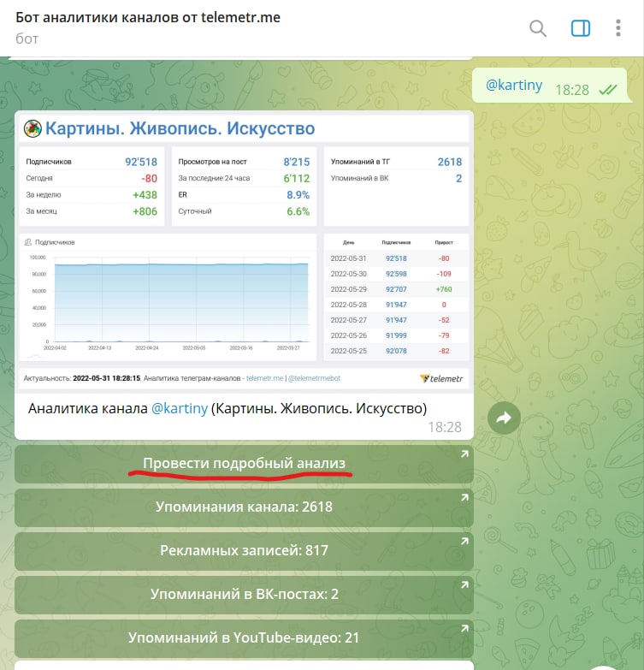Viewport: 644px width, 670px height.
Task: Click the За неделю value +438
Action: [x=145, y=195]
